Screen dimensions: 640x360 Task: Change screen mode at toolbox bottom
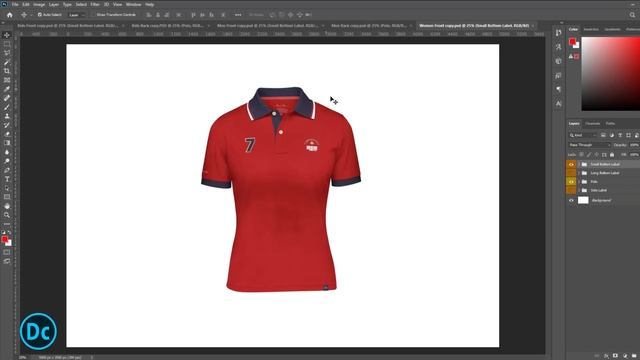pyautogui.click(x=7, y=261)
